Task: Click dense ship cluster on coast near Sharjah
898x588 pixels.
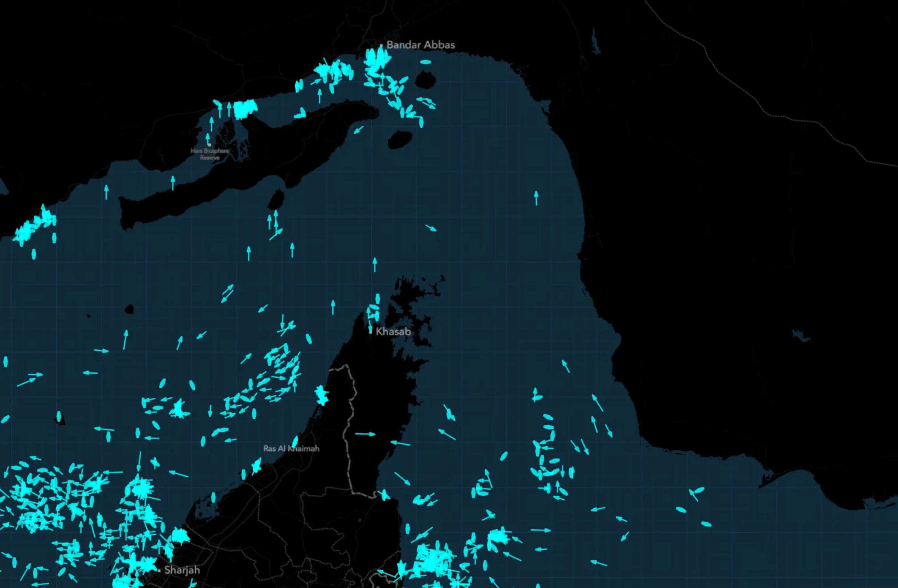Action: (x=180, y=536)
